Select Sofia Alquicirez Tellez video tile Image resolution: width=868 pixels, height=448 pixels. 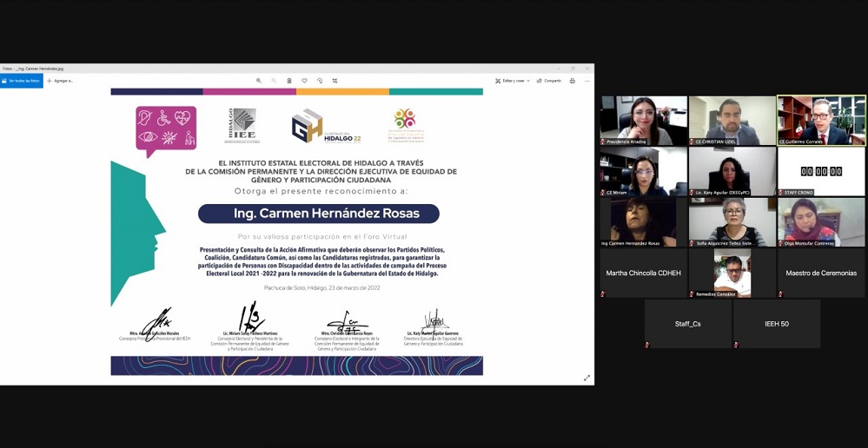[x=732, y=222]
